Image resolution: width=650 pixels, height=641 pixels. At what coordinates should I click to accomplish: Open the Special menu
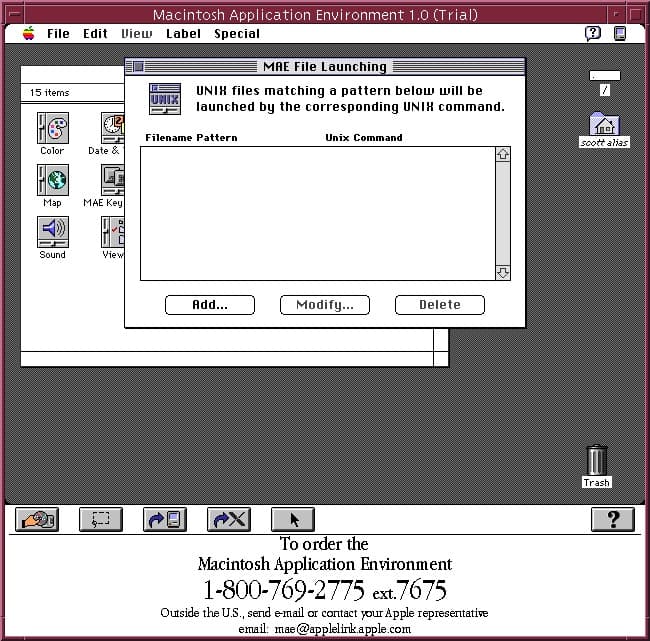tap(237, 34)
